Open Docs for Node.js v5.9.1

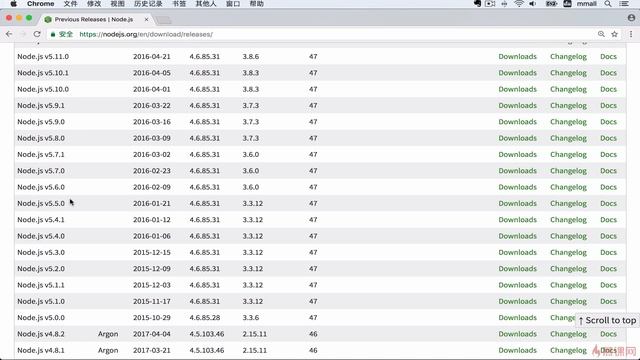(608, 105)
